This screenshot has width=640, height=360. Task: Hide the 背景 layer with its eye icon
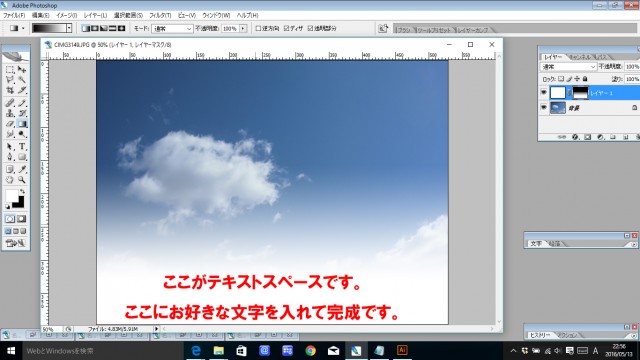pyautogui.click(x=543, y=107)
